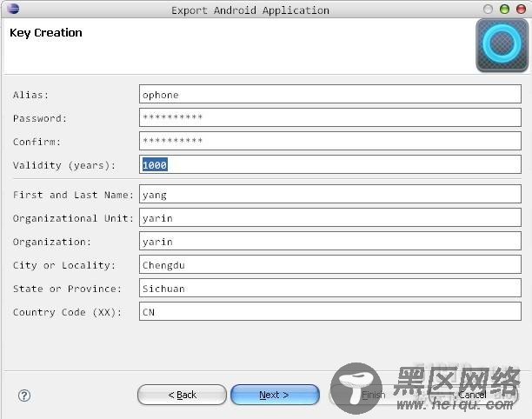This screenshot has width=532, height=419.
Task: Close the window with the red button
Action: pos(521,10)
